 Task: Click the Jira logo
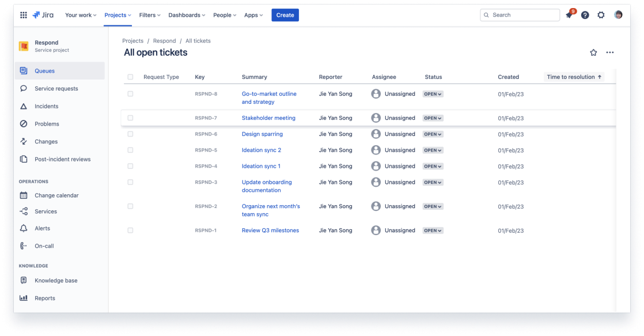coord(43,15)
